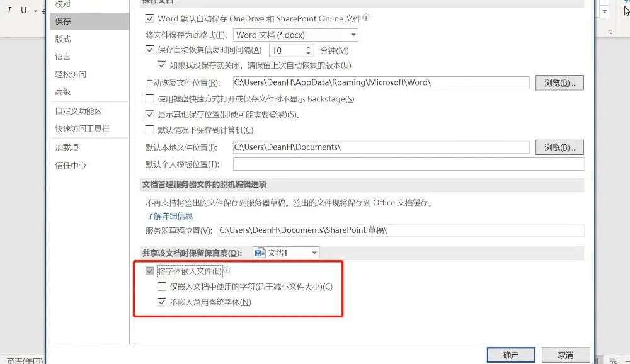Click info icon beside AutoSave OneDrive option
630x364 pixels.
pyautogui.click(x=365, y=18)
